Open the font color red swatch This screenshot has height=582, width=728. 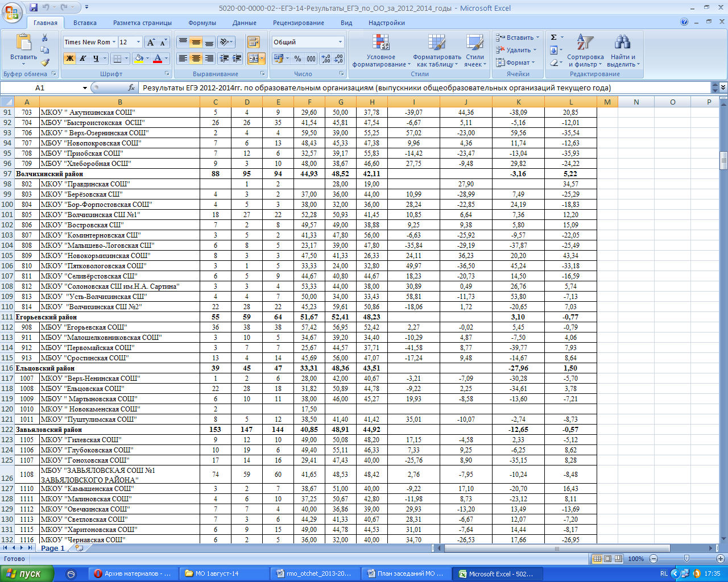[158, 59]
